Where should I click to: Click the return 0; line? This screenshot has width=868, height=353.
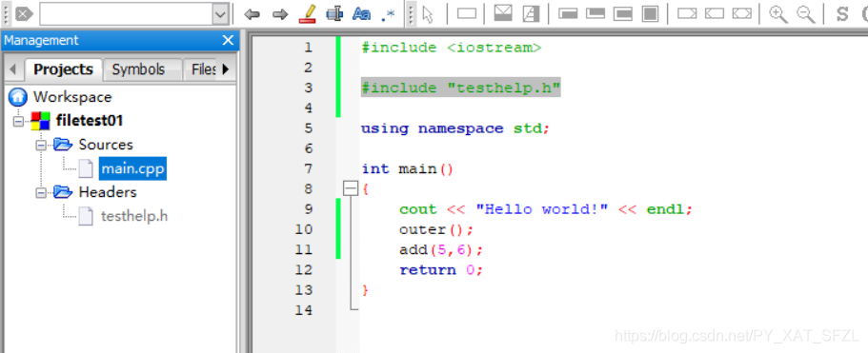(x=441, y=270)
